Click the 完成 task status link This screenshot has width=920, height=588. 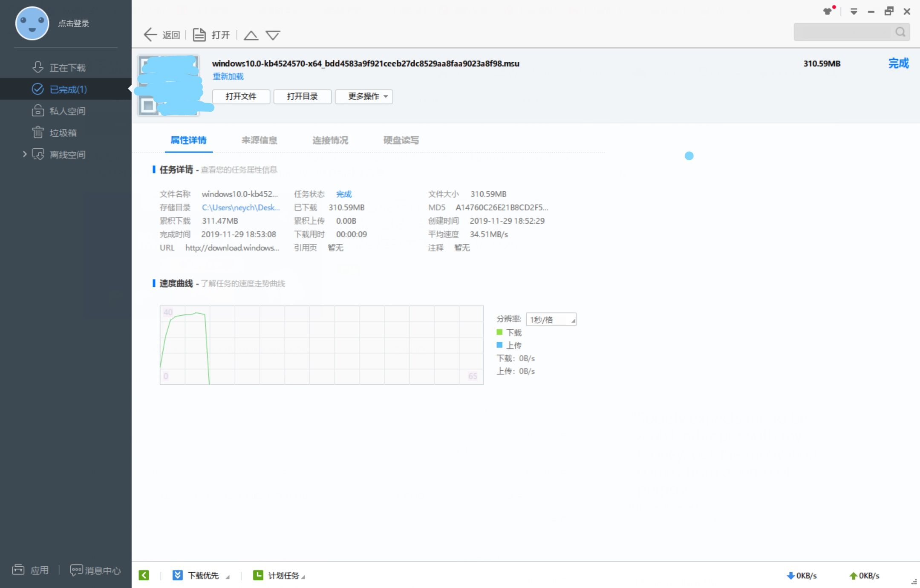(x=344, y=194)
